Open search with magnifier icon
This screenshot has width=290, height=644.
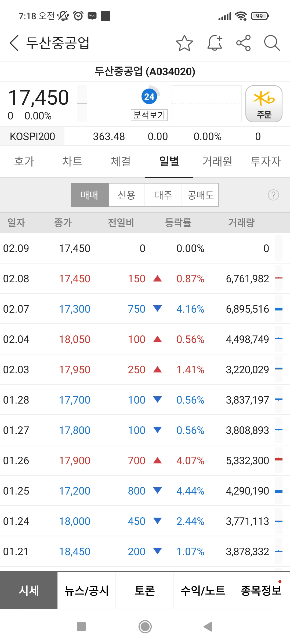pos(272,43)
